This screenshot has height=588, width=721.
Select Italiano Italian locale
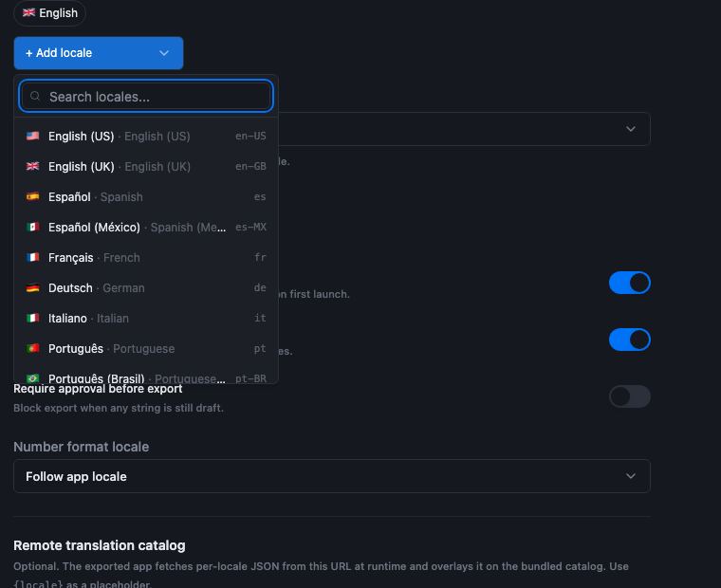(x=146, y=318)
